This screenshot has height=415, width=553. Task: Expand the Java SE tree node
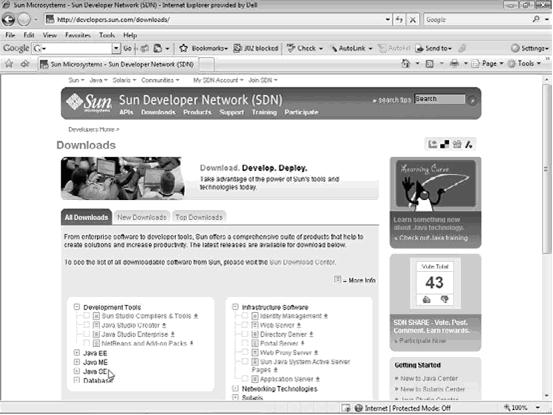click(x=77, y=371)
